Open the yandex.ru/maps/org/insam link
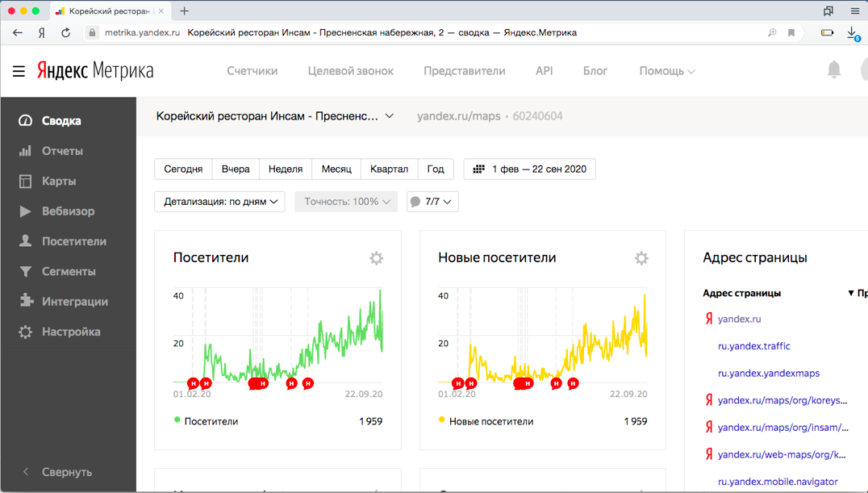This screenshot has height=493, width=868. pyautogui.click(x=782, y=428)
